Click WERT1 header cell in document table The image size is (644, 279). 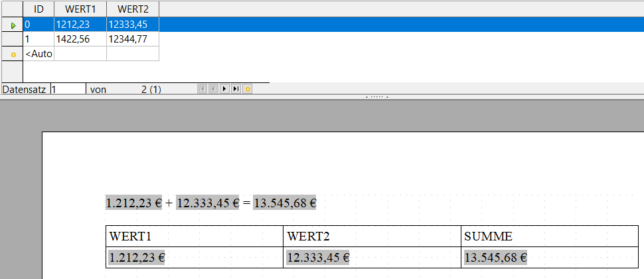pyautogui.click(x=195, y=236)
